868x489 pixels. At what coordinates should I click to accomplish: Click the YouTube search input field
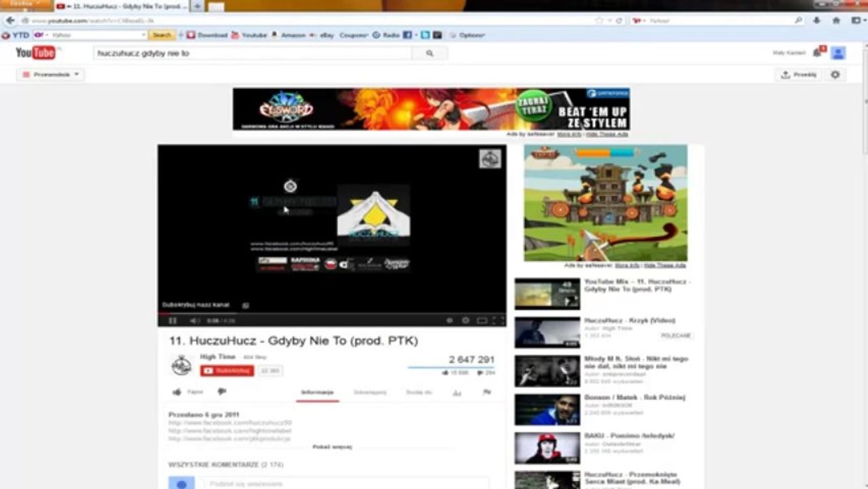[x=252, y=53]
